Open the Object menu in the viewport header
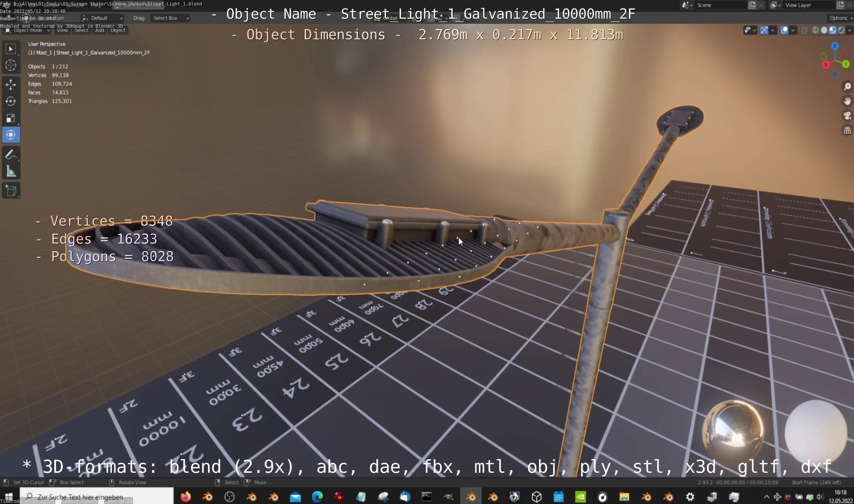Screen dimensions: 854x504 [x=118, y=30]
